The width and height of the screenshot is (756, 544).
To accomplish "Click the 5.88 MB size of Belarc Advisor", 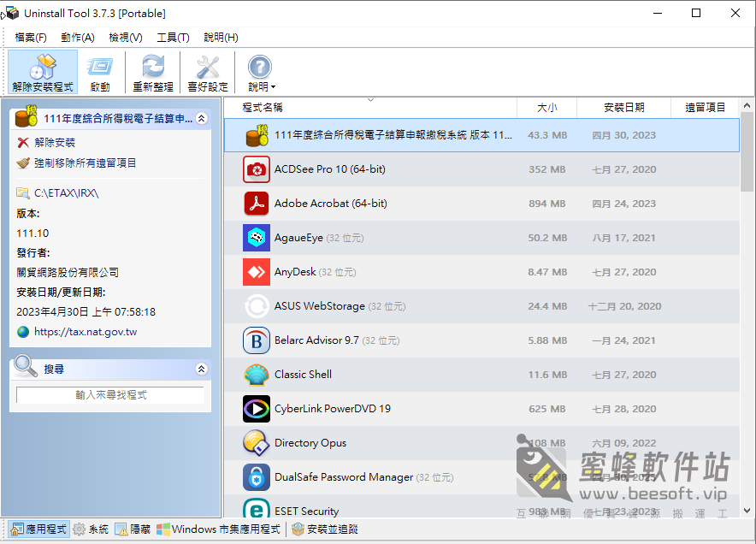I will pos(547,341).
